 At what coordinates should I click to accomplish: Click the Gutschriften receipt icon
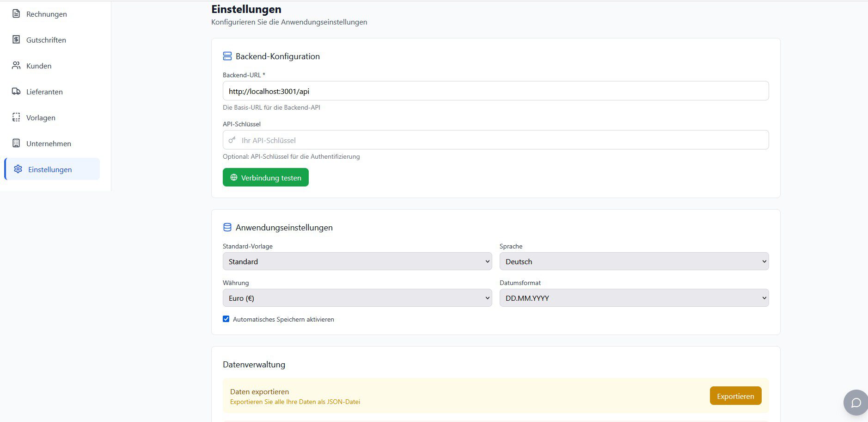16,40
